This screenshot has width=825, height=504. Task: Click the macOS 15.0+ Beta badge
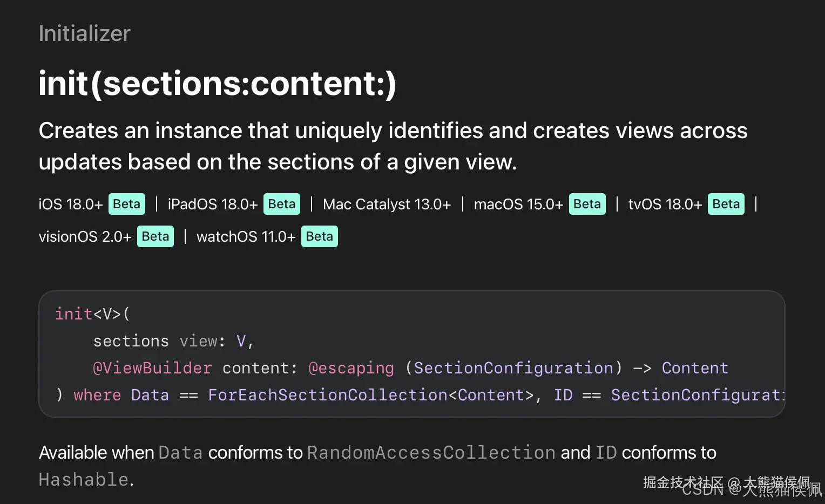(x=587, y=204)
